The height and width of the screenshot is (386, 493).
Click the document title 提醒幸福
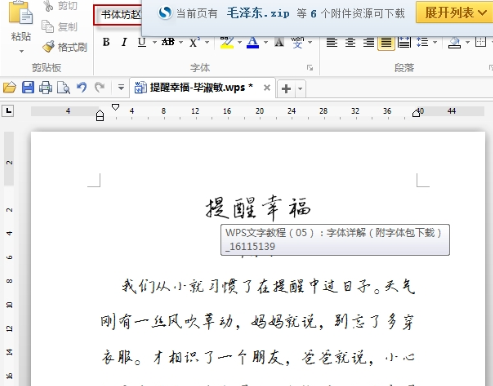[258, 208]
